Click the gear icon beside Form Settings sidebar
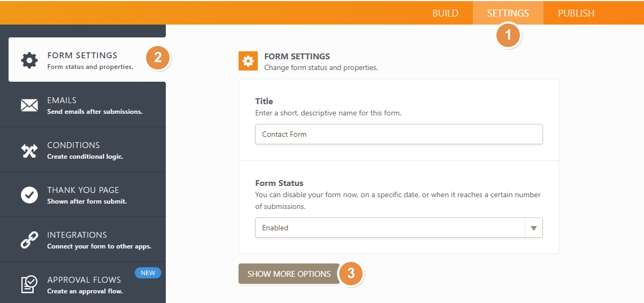Image resolution: width=644 pixels, height=303 pixels. click(29, 60)
